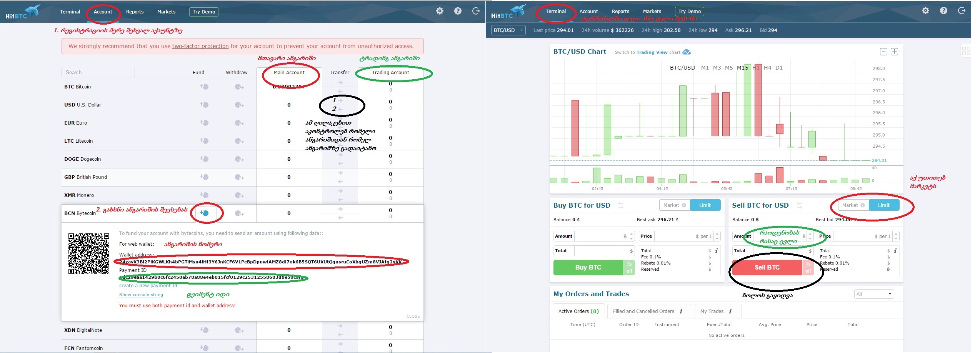Click Sell Price stepper arrows

click(x=896, y=236)
